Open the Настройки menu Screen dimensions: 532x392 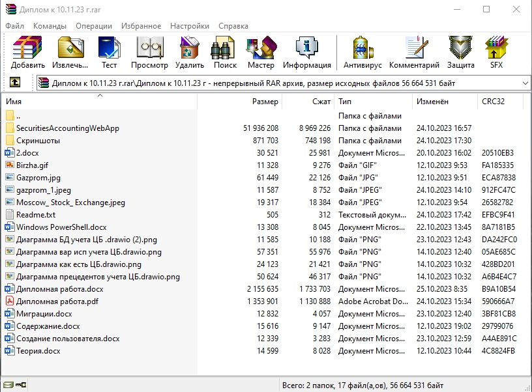[x=190, y=26]
